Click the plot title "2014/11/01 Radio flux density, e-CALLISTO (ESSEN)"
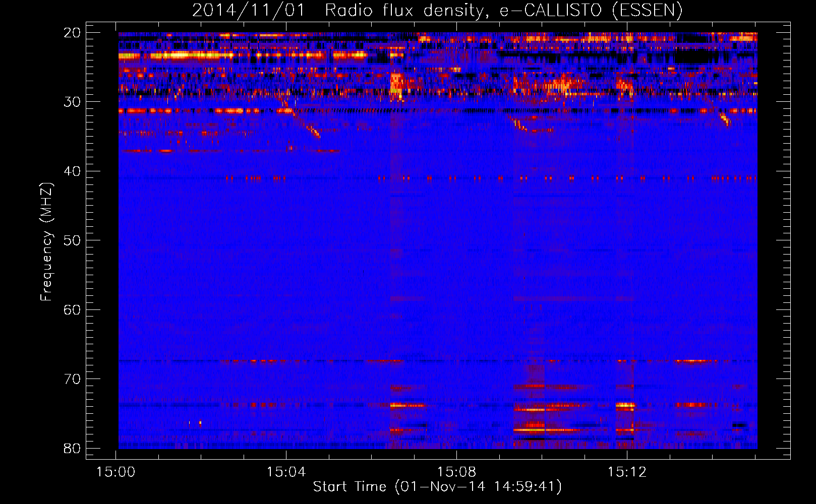 point(437,11)
